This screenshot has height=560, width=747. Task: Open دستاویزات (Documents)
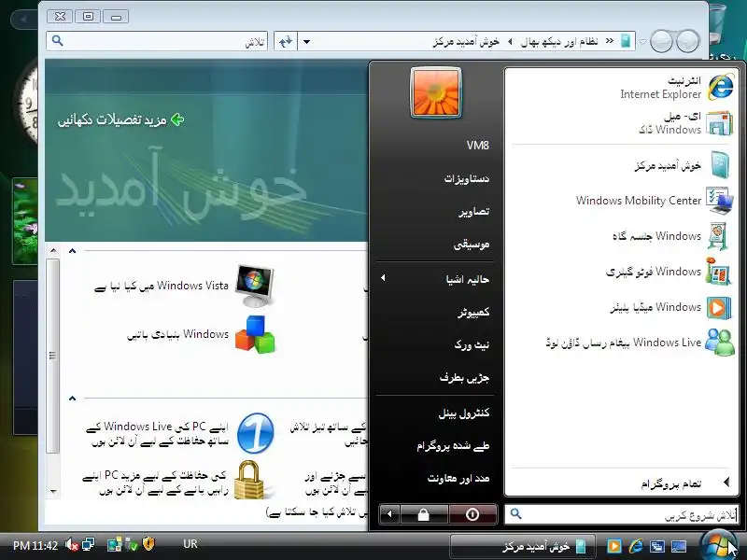pos(466,178)
